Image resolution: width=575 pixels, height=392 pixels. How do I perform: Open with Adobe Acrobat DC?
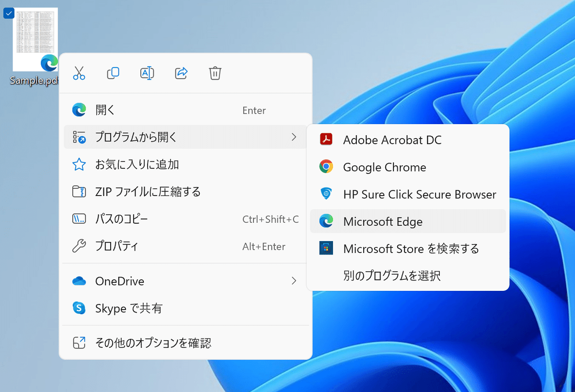408,140
